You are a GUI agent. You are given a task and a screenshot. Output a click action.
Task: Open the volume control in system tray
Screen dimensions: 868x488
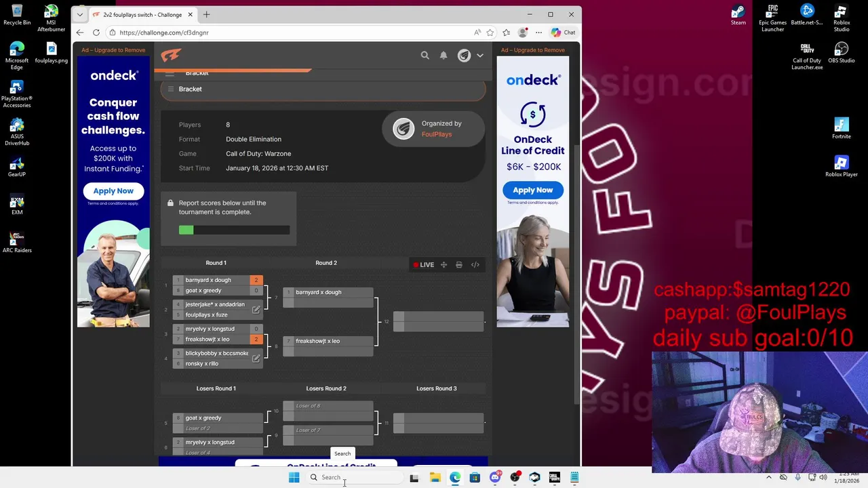point(823,477)
